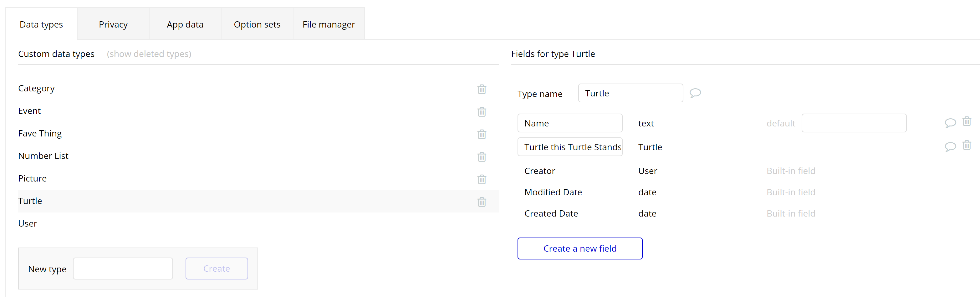Screen dimensions: 980x297
Task: Click trash icon next to Event
Action: pos(482,111)
